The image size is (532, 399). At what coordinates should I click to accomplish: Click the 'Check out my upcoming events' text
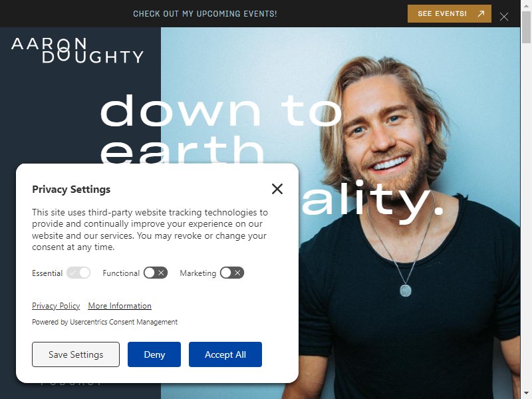(x=205, y=14)
